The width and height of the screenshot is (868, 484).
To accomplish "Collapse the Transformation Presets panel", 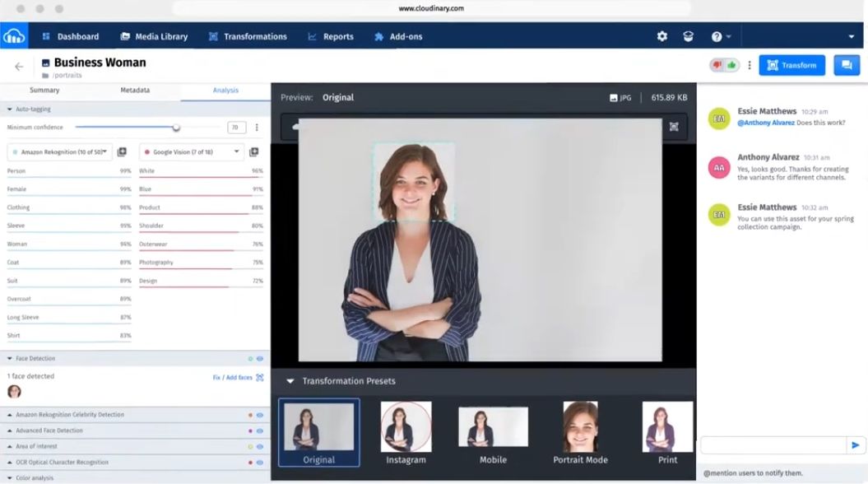I will 290,381.
